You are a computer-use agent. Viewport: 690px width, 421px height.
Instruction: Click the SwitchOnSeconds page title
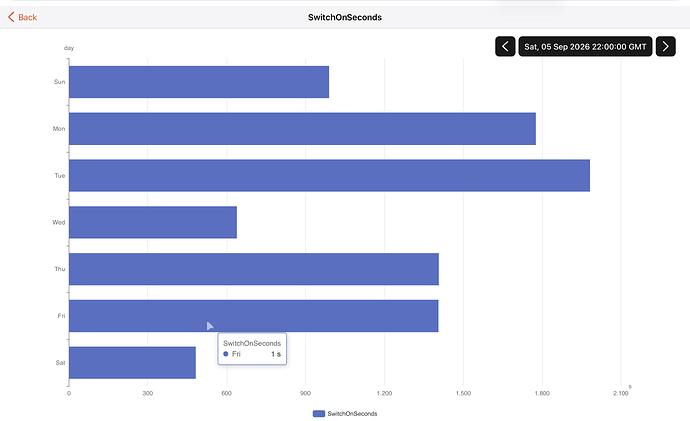tap(345, 17)
